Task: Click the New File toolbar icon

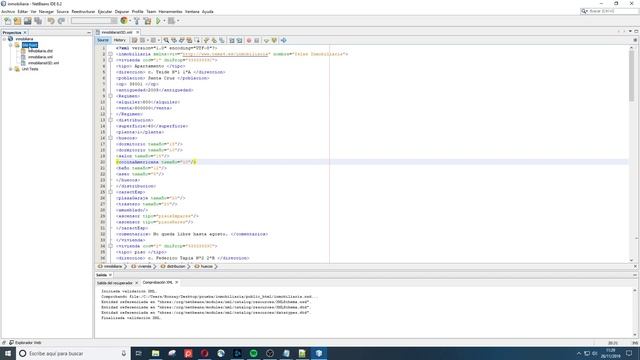Action: [x=7, y=21]
